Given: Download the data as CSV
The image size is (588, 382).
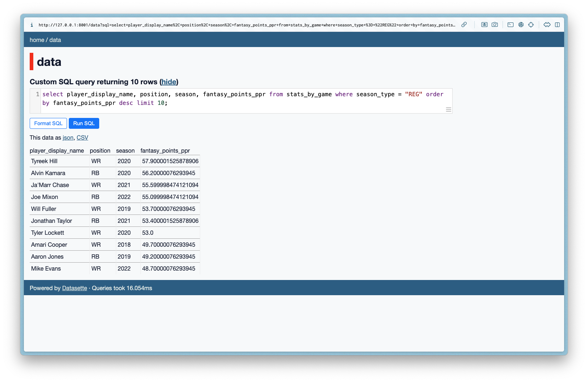Looking at the screenshot, I should (82, 137).
